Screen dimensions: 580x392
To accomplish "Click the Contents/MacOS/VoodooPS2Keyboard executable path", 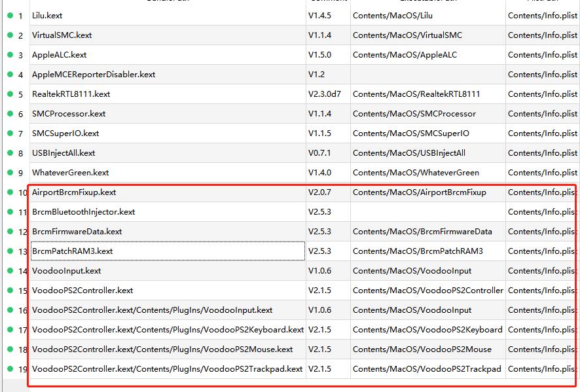I will click(428, 329).
